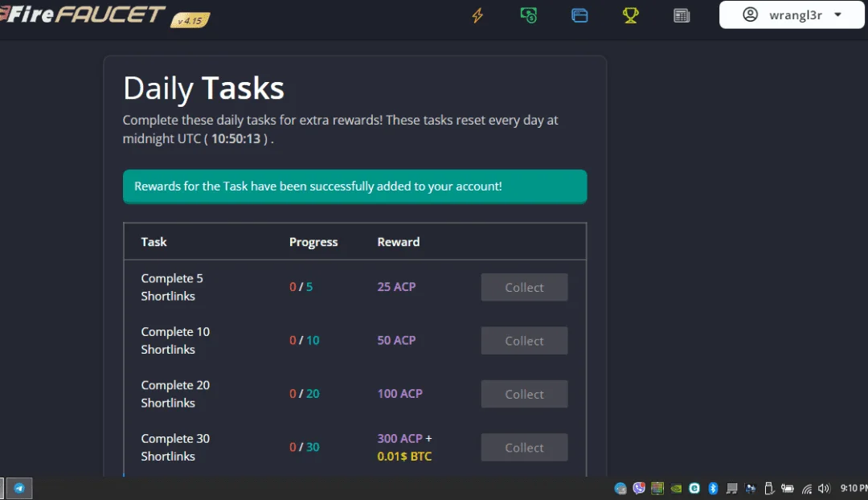Collect the Complete 30 Shortlinks reward
Screen dimensions: 868x500
tap(524, 448)
